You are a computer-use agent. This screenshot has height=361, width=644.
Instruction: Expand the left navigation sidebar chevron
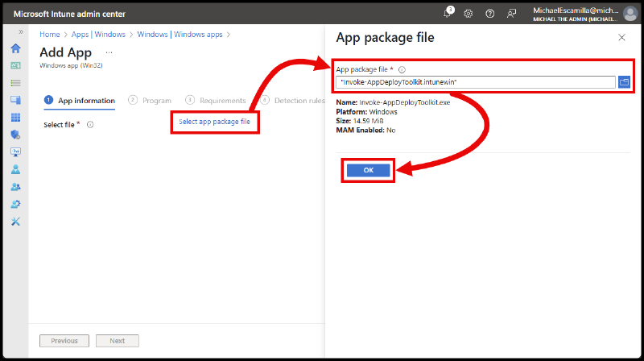pyautogui.click(x=21, y=32)
